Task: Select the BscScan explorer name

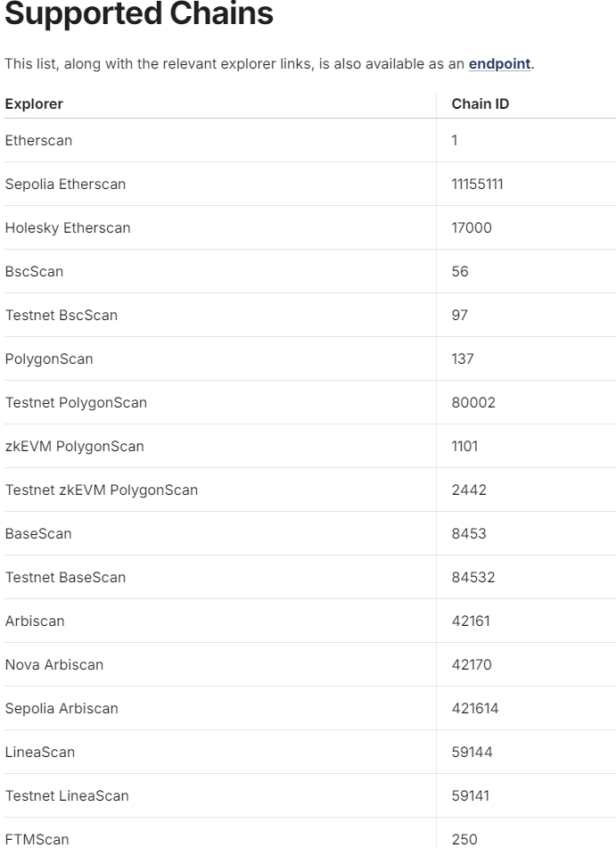Action: 34,272
